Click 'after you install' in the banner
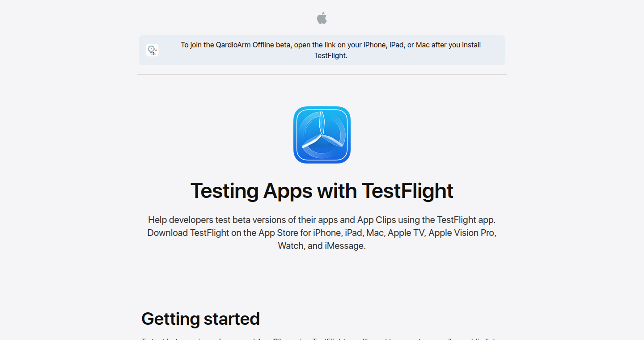The image size is (644, 340). click(x=455, y=45)
